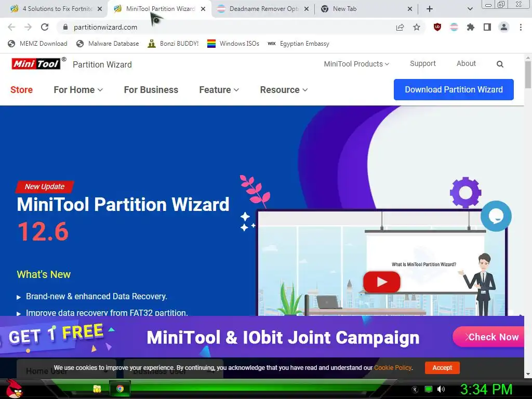Screen dimensions: 532x399
Task: Click the MiniTool logo
Action: 36,64
